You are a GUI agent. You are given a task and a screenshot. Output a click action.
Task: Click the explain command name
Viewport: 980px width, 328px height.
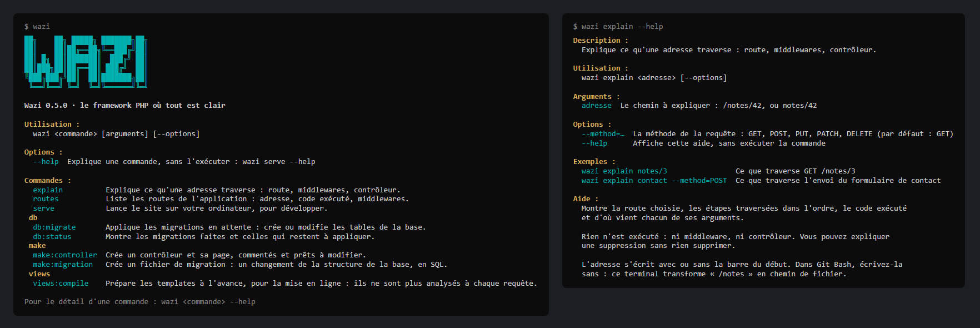(x=48, y=190)
